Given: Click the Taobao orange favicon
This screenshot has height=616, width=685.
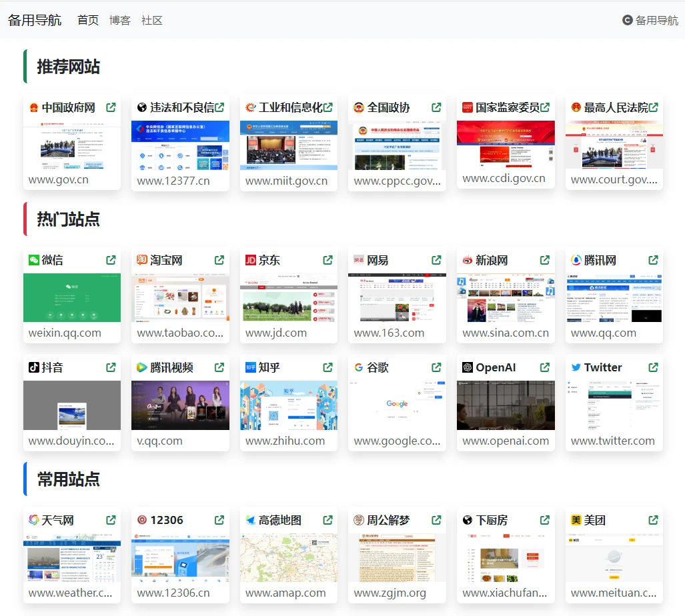Looking at the screenshot, I should [x=142, y=260].
